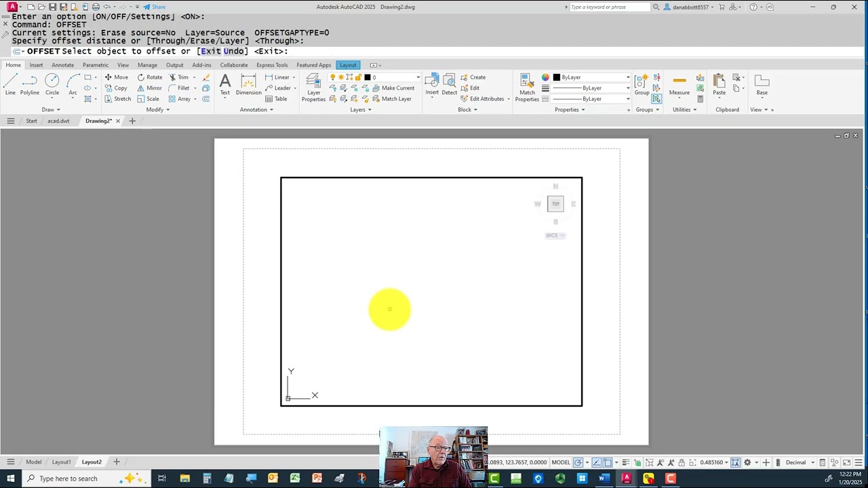The height and width of the screenshot is (488, 868).
Task: Activate the Scale tool
Action: click(148, 99)
